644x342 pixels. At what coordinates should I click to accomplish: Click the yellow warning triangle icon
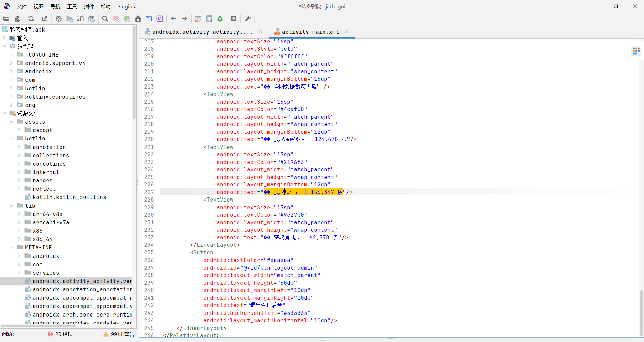[x=106, y=334]
